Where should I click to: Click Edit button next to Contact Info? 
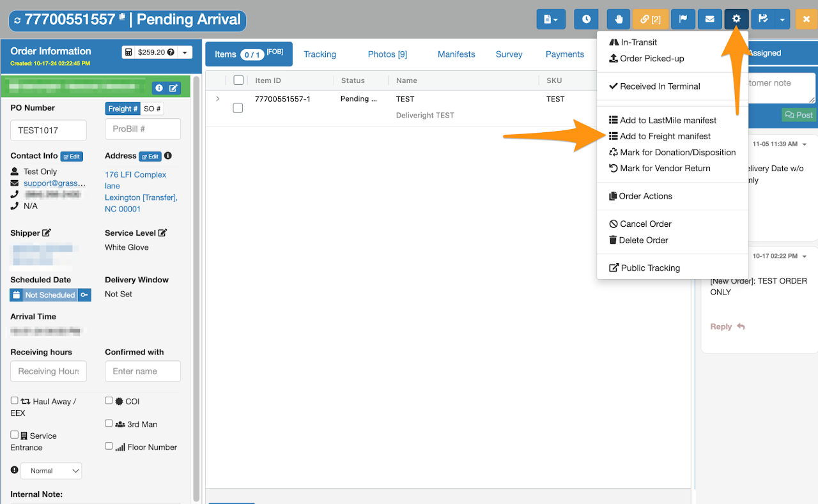72,157
